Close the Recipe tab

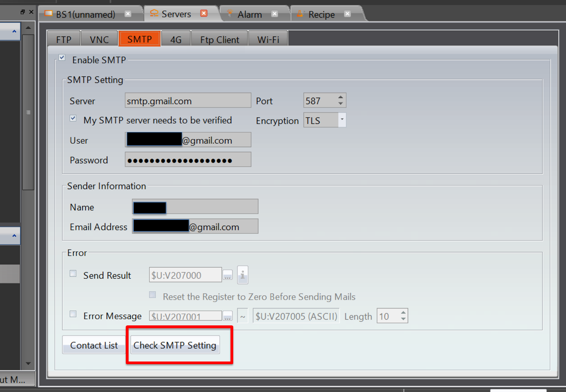coord(347,14)
